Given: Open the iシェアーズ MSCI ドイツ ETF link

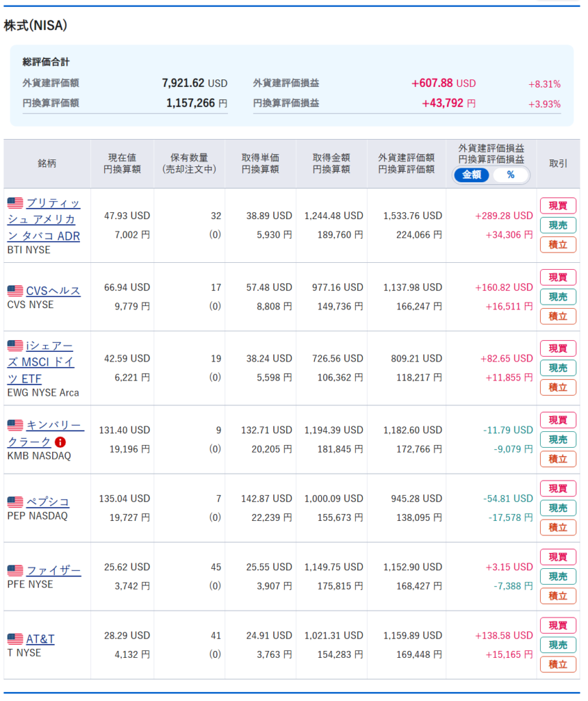Looking at the screenshot, I should pyautogui.click(x=40, y=362).
